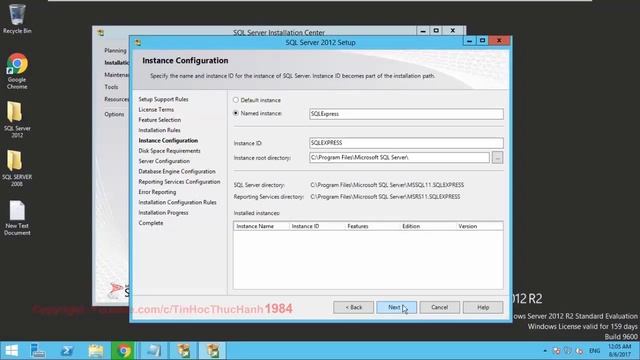Click the ENG language indicator in tray
This screenshot has height=360, width=640.
coord(594,351)
